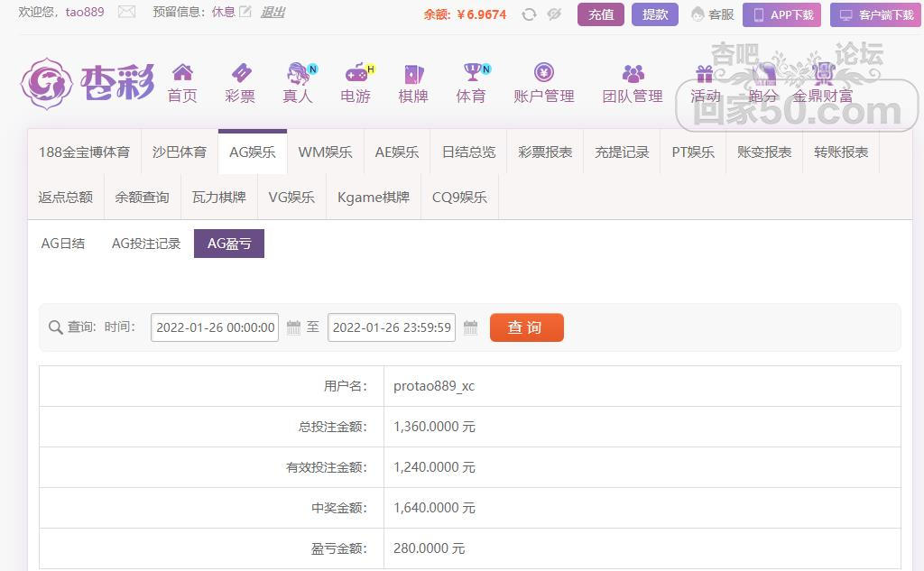Switch to 瓦力棋牌 tab

point(218,197)
